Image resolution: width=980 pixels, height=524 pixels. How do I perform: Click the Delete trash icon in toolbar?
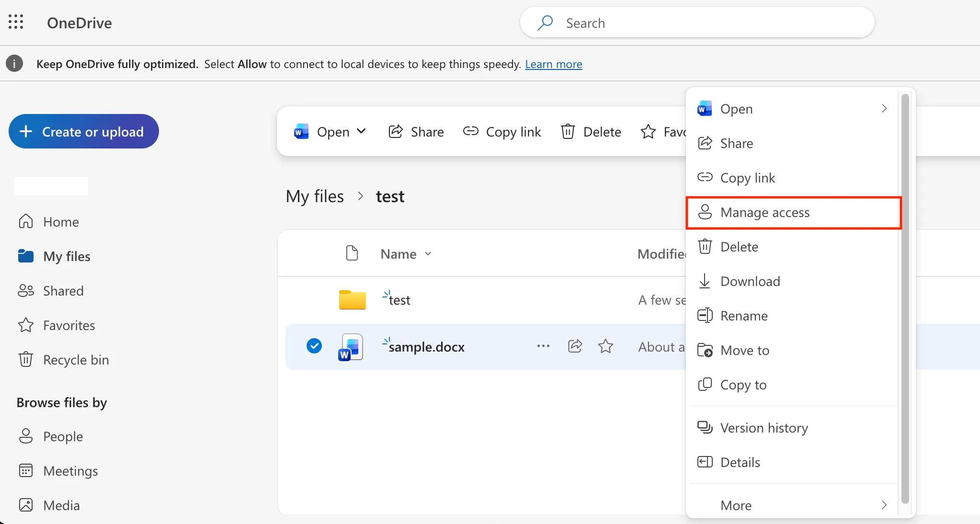[x=568, y=131]
